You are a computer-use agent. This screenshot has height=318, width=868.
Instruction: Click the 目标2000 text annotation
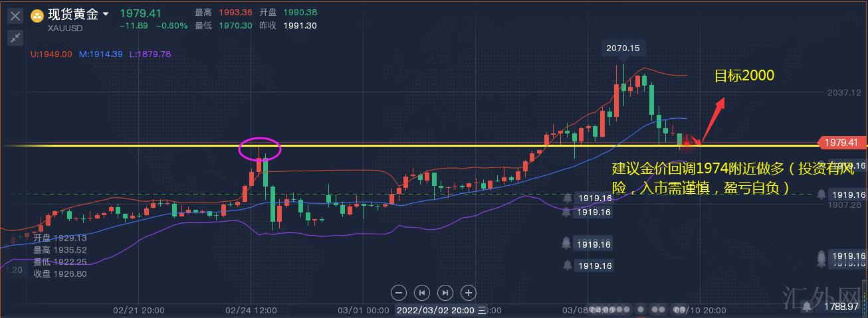pos(744,76)
